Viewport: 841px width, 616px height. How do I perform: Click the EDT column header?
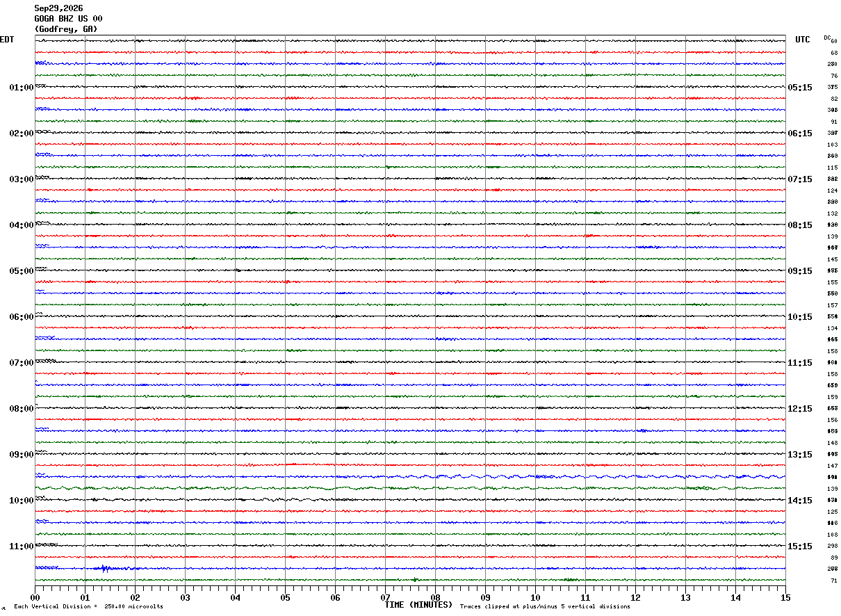coord(7,40)
